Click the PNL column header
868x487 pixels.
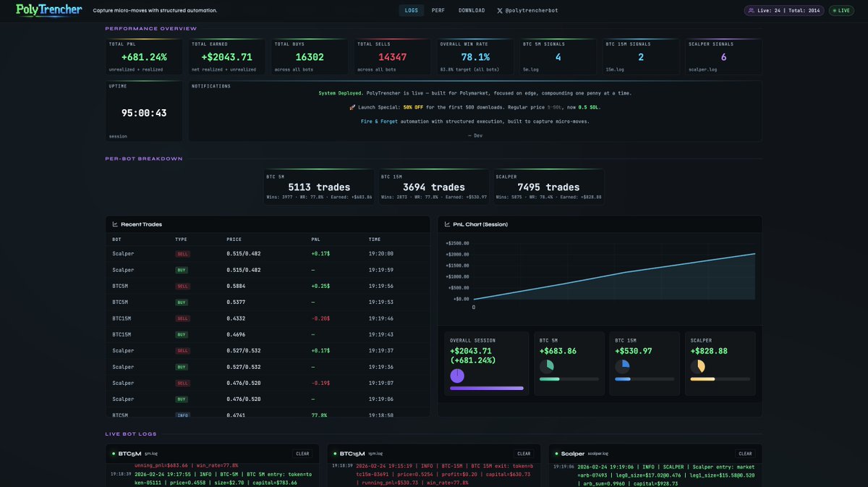tap(315, 239)
